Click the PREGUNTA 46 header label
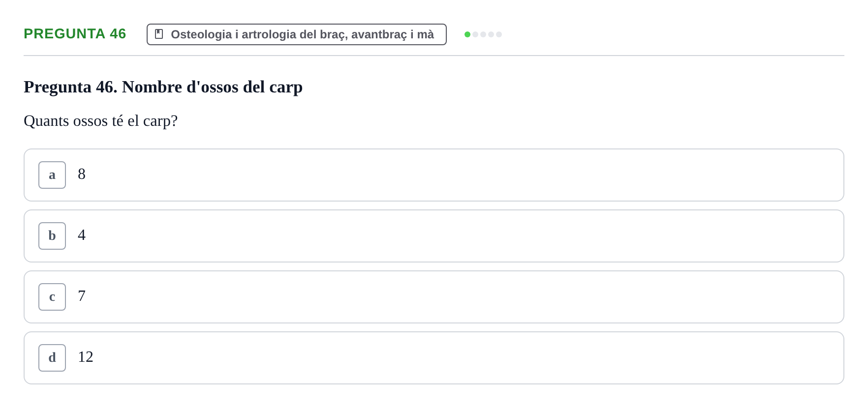This screenshot has height=409, width=868. pos(75,33)
